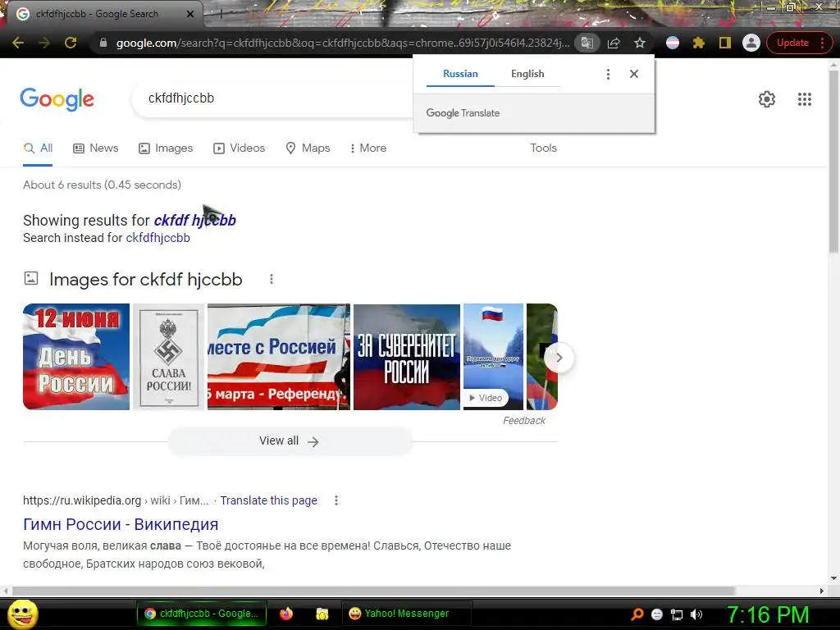840x630 pixels.
Task: Open the 12 июня День России image
Action: (x=76, y=357)
